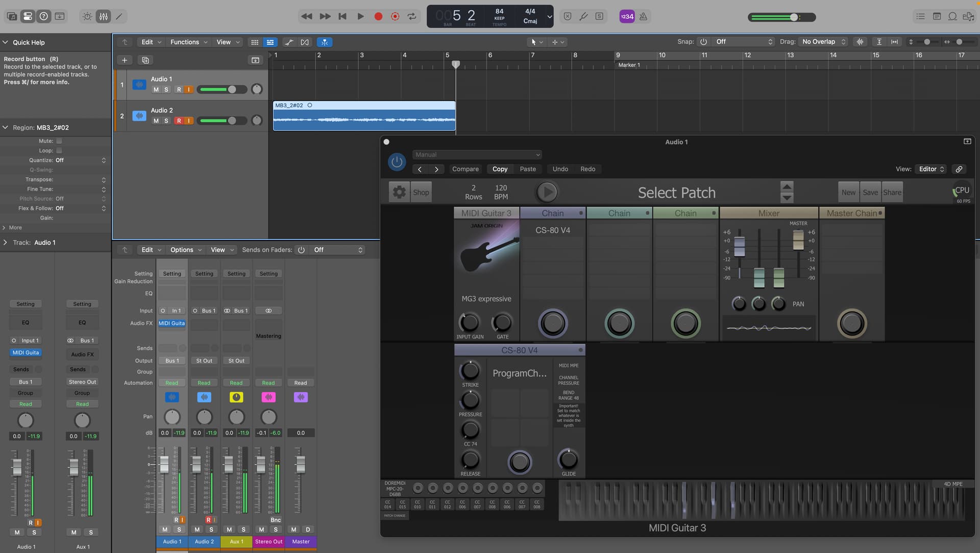Image resolution: width=980 pixels, height=553 pixels.
Task: Adjust the Audio 1 track volume slider
Action: 232,90
